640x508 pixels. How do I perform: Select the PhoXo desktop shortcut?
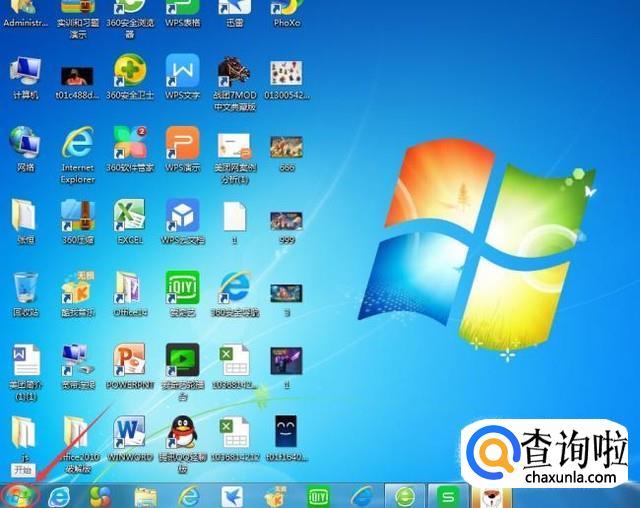click(287, 13)
